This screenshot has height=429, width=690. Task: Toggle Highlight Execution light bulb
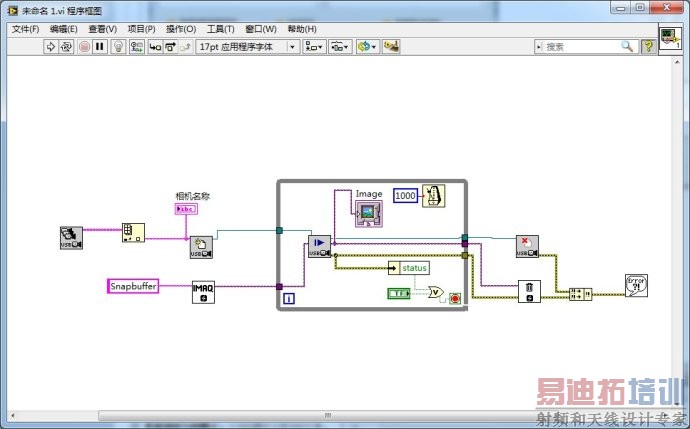[118, 47]
